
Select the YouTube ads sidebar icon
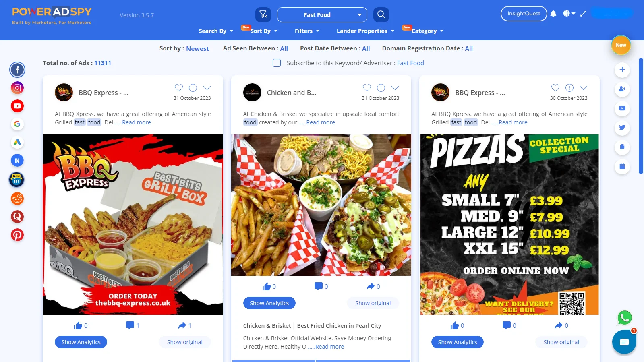coord(17,106)
